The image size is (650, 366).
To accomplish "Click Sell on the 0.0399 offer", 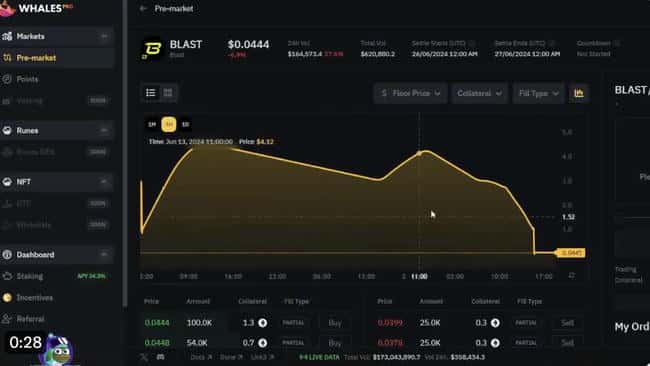I will pos(568,322).
